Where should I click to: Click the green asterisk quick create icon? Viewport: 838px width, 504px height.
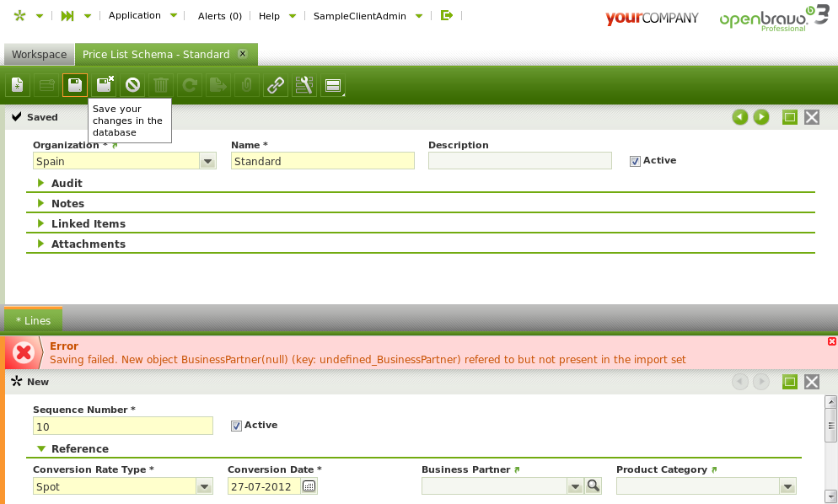pyautogui.click(x=19, y=16)
